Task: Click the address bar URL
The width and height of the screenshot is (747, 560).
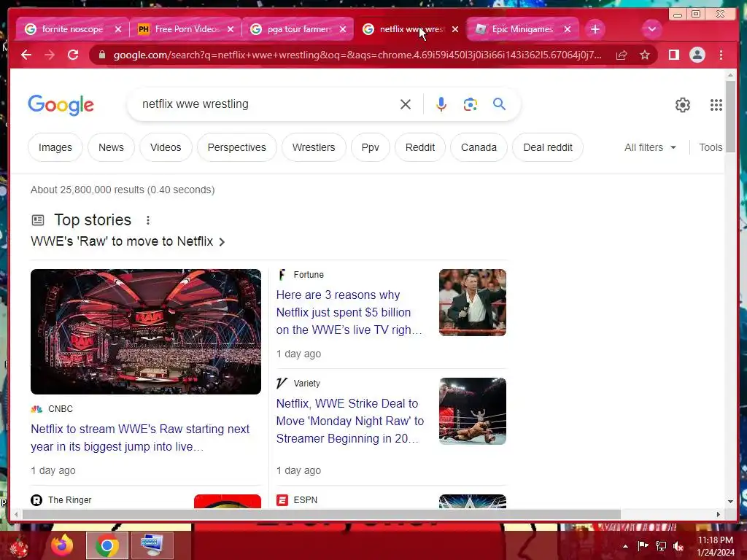Action: click(357, 55)
